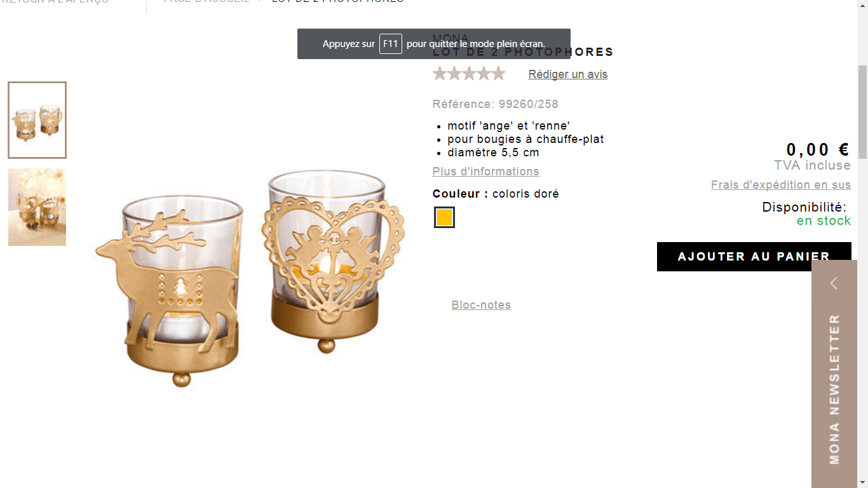Click the main product image of candle holders
Image resolution: width=868 pixels, height=488 pixels.
pyautogui.click(x=250, y=278)
